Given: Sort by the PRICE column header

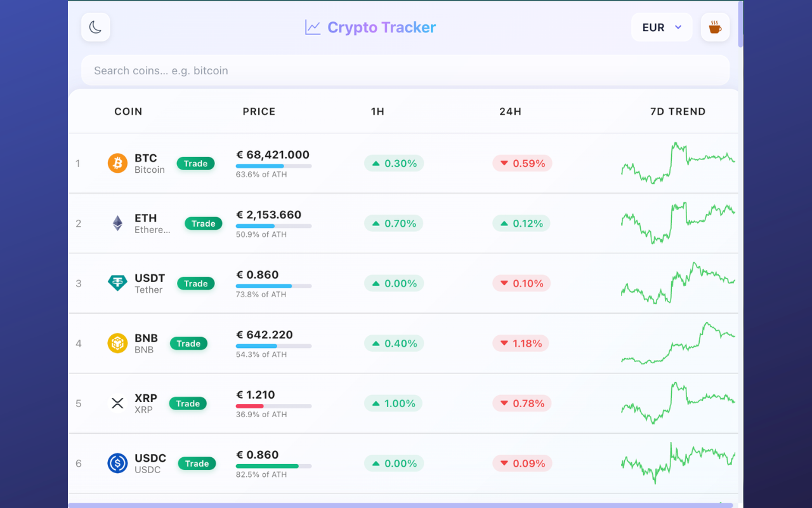Looking at the screenshot, I should click(x=259, y=111).
